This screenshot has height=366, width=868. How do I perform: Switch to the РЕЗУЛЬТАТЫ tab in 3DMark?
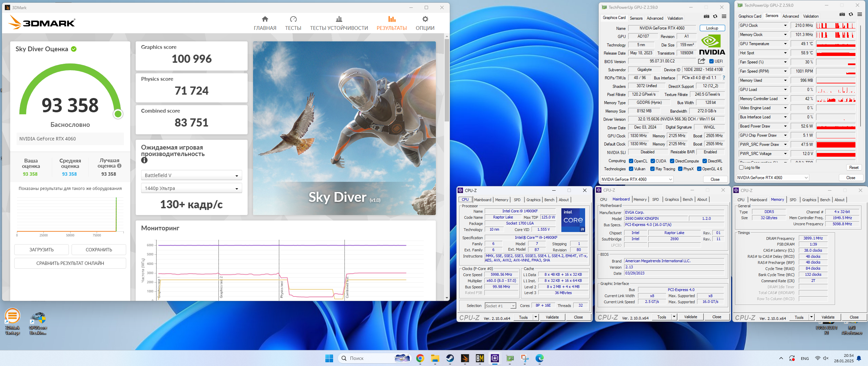tap(391, 23)
